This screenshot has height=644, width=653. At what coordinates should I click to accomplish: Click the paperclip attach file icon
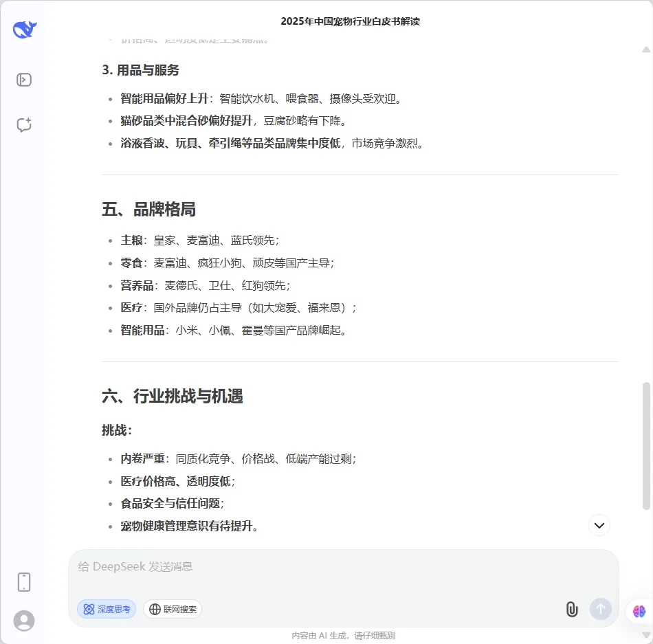(x=572, y=609)
